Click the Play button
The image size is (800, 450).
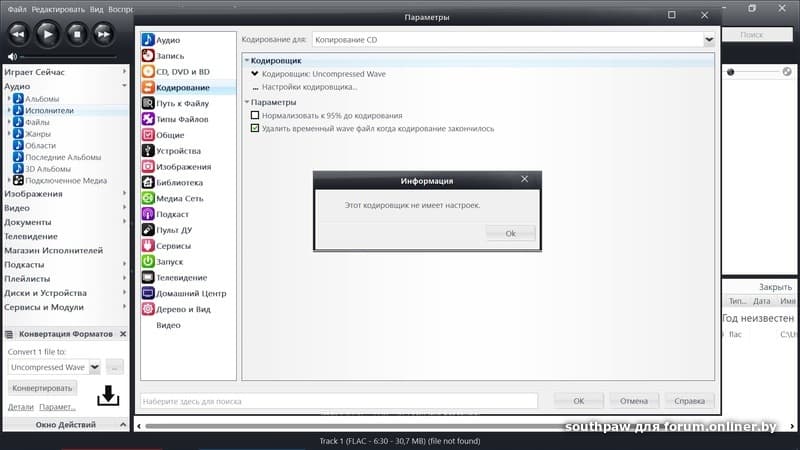click(47, 34)
